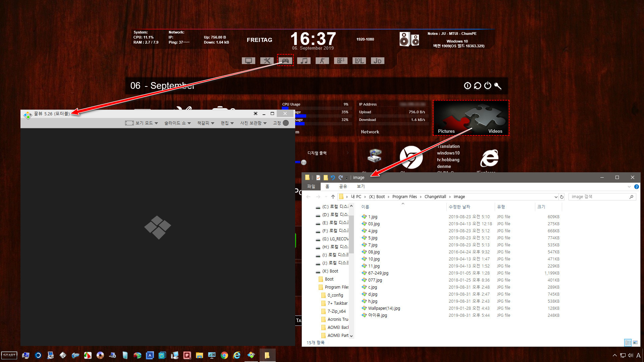Click the fullscreen icon in the Honeyview title bar
The height and width of the screenshot is (362, 644).
click(x=256, y=114)
